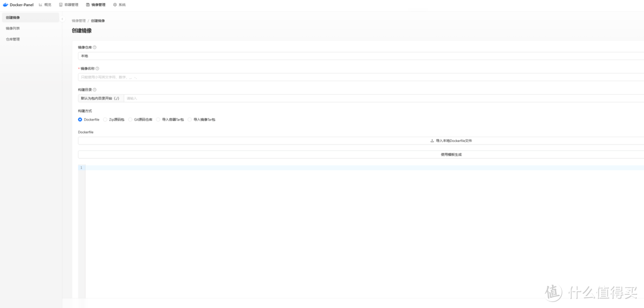Choose the 导入镜像Tar包 radio option

pos(190,119)
